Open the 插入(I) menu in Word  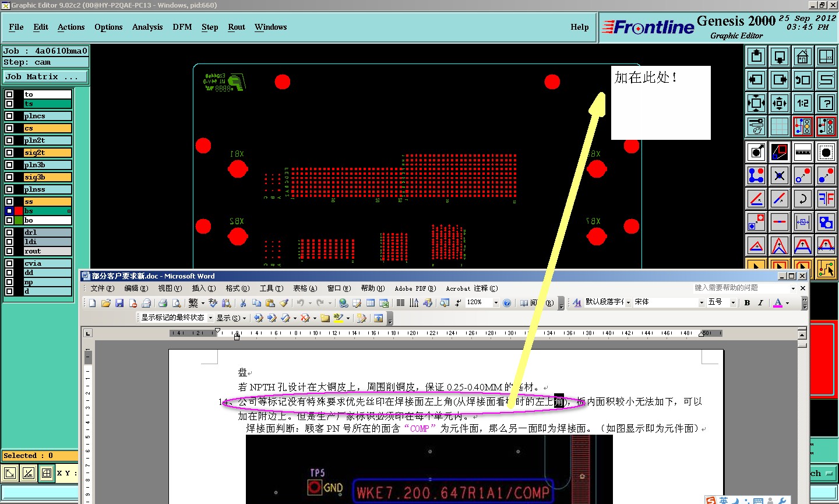click(x=204, y=288)
